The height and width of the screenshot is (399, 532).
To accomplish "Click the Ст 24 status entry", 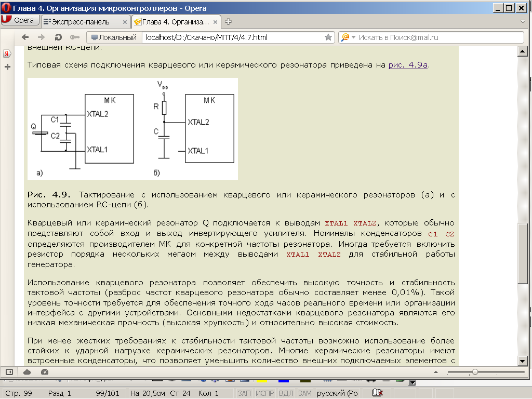I will pos(180,393).
